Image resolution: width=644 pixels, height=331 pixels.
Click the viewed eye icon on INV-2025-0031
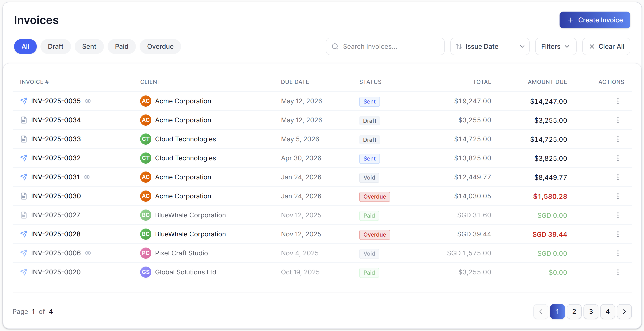point(87,177)
